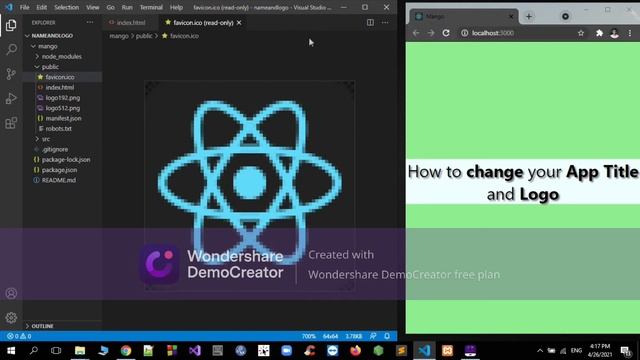640x360 pixels.
Task: Open the Windows Start menu
Action: 11,350
